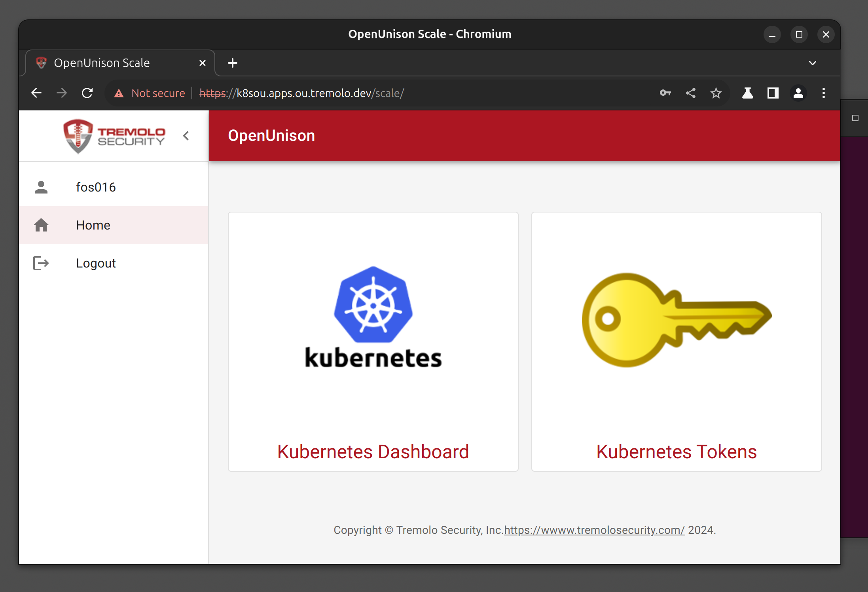868x592 pixels.
Task: Open the tremolosecurity.com footer link
Action: point(594,530)
